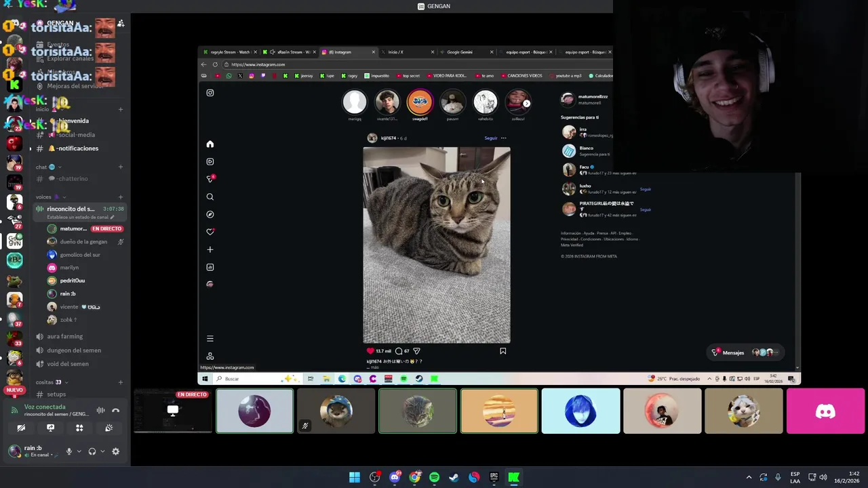Screen dimensions: 868x488
Task: Advance stories with next arrow
Action: pos(526,104)
